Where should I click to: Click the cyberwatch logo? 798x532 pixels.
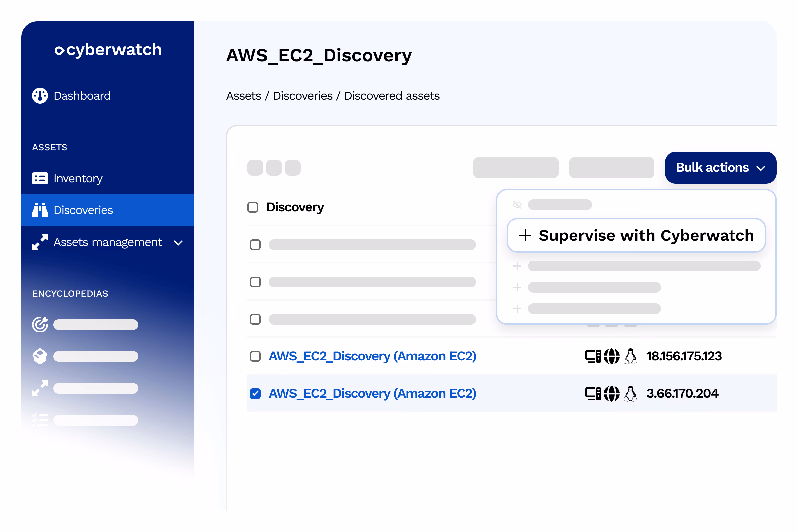108,50
